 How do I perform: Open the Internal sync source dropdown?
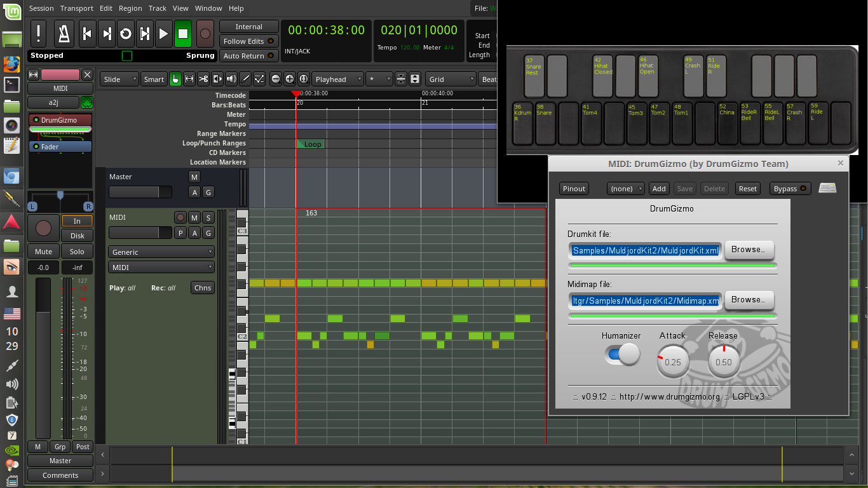[x=249, y=27]
